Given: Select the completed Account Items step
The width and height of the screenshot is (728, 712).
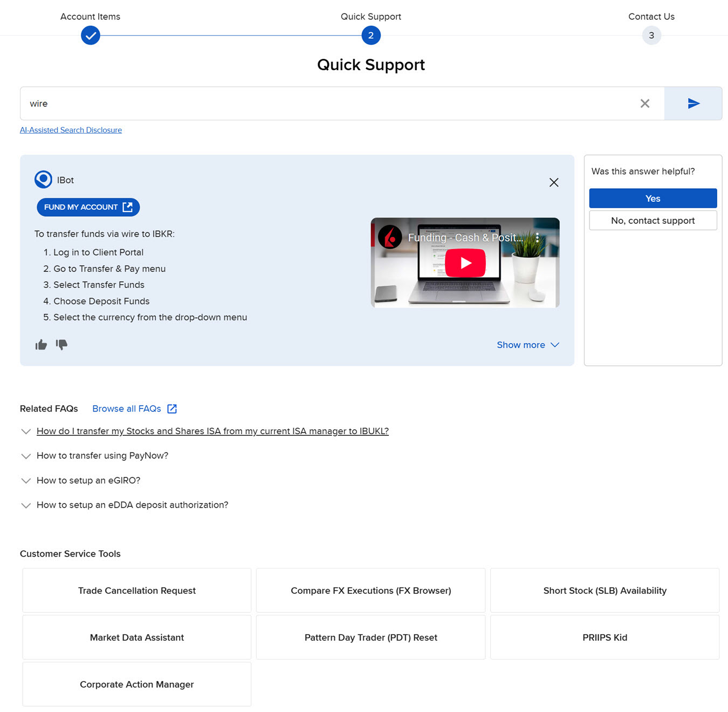Looking at the screenshot, I should 90,35.
